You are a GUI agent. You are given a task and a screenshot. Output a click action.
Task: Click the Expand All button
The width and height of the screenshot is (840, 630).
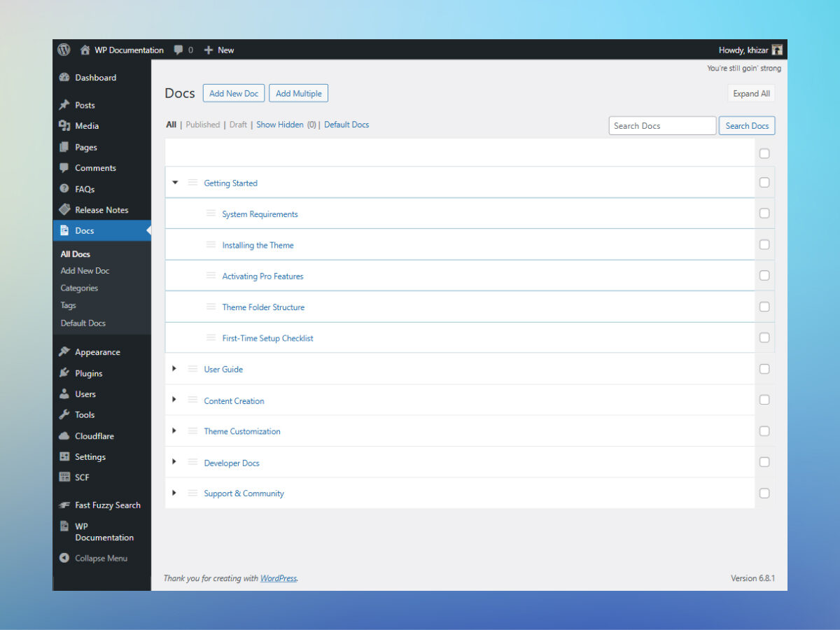click(751, 93)
